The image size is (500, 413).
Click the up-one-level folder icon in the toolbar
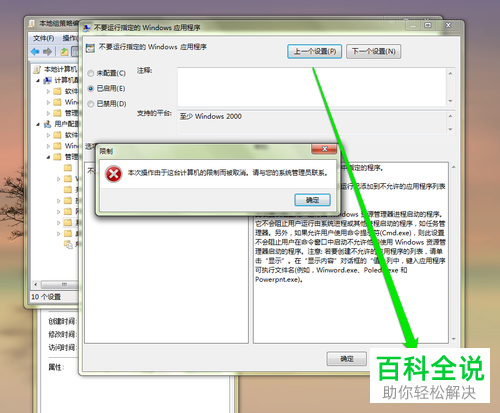(x=64, y=51)
